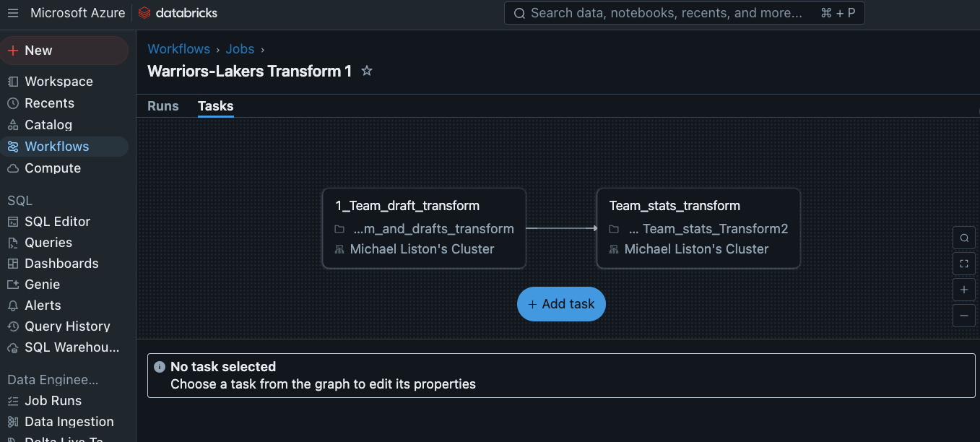The image size is (980, 442).
Task: Zoom out on the task graph
Action: pos(964,316)
